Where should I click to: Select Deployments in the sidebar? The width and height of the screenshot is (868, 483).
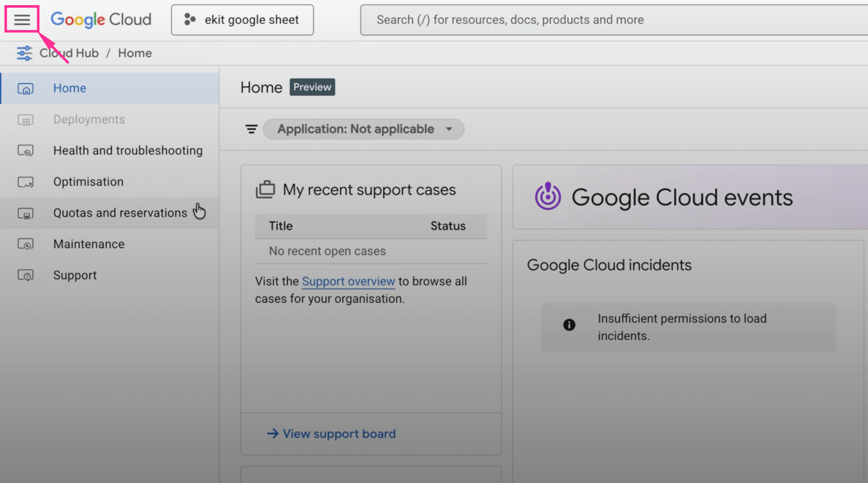point(109,119)
